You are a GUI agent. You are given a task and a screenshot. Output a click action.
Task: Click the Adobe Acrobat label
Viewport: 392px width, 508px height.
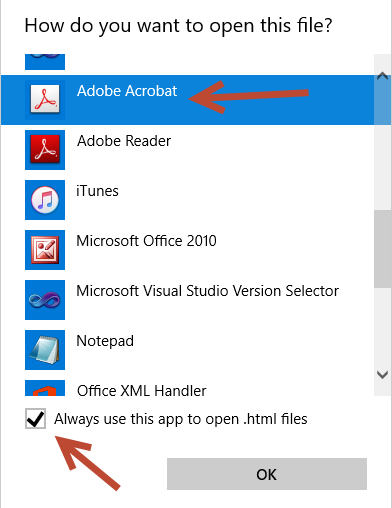tap(127, 91)
